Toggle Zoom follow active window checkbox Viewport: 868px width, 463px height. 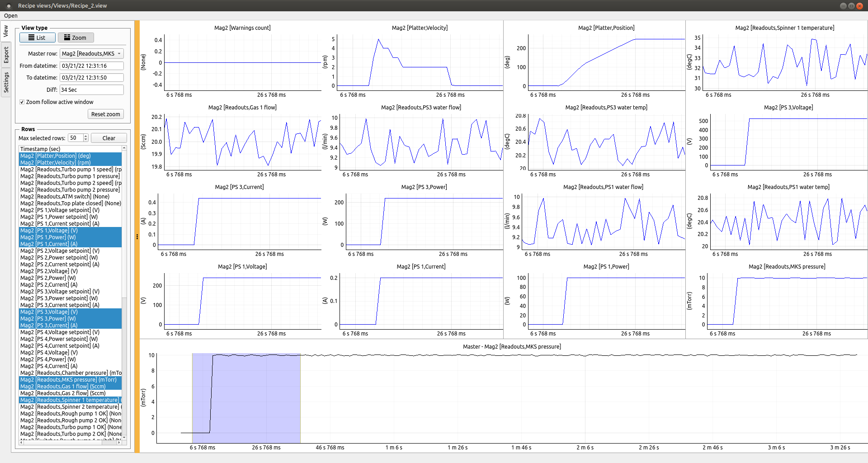(x=22, y=102)
